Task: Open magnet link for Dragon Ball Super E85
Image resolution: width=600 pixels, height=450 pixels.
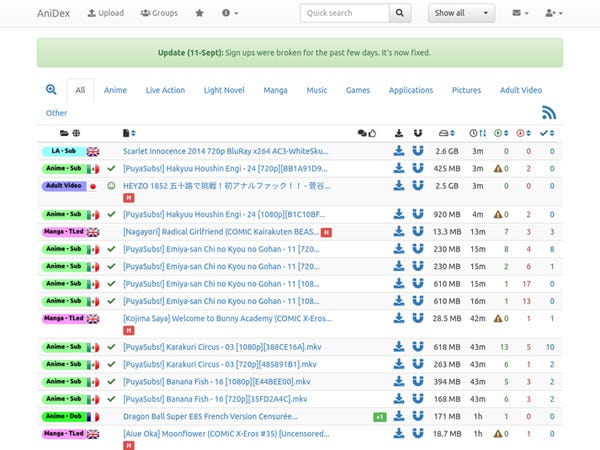Action: tap(418, 416)
